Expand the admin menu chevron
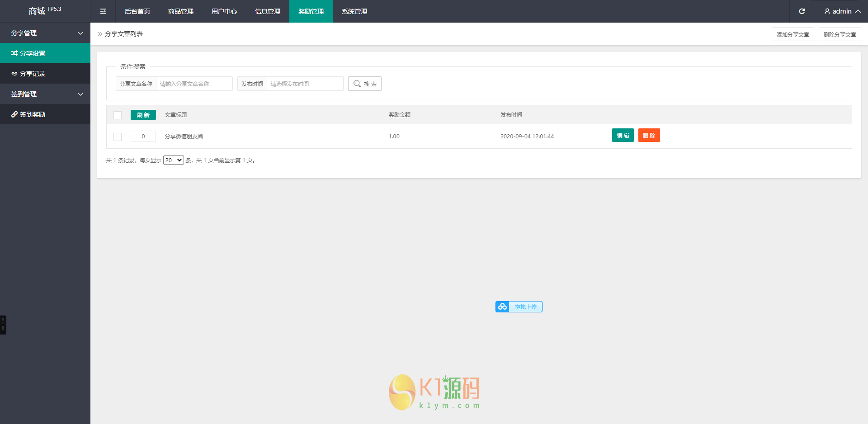The width and height of the screenshot is (868, 424). [x=858, y=11]
